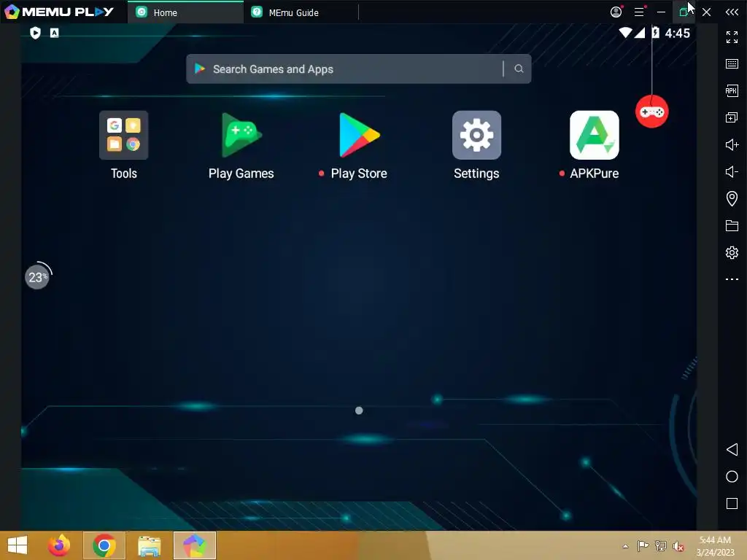Show more sidebar tools (three dots)

click(732, 279)
